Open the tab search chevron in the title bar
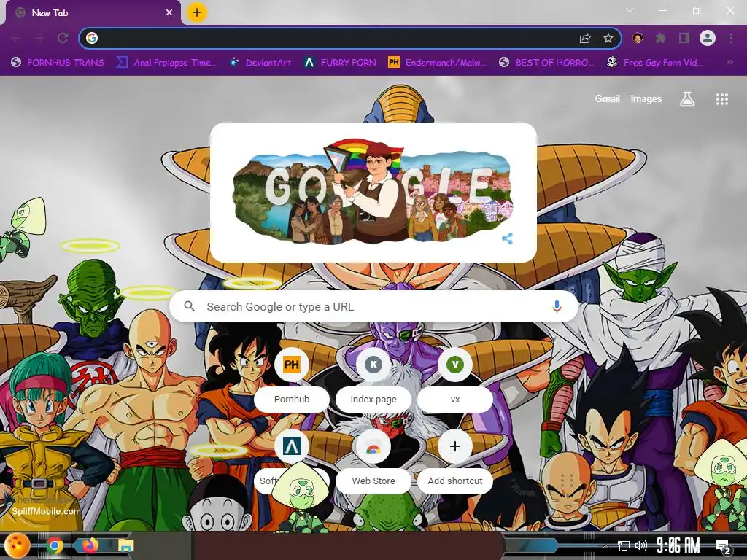Viewport: 747px width, 560px height. click(630, 10)
